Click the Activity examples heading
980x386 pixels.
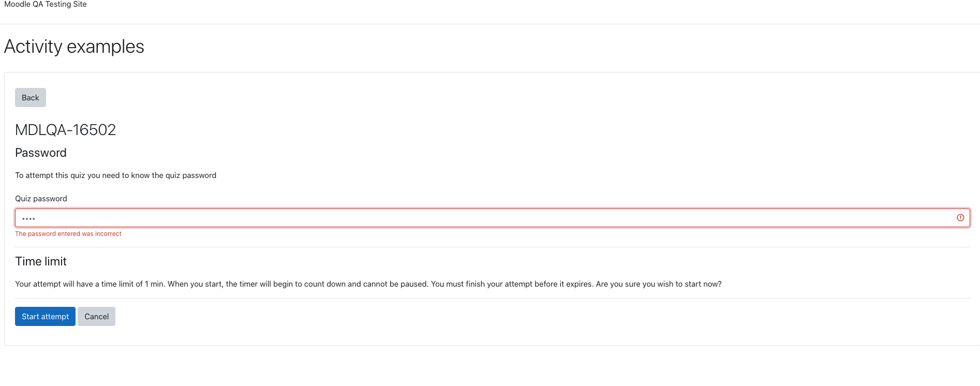pyautogui.click(x=74, y=47)
